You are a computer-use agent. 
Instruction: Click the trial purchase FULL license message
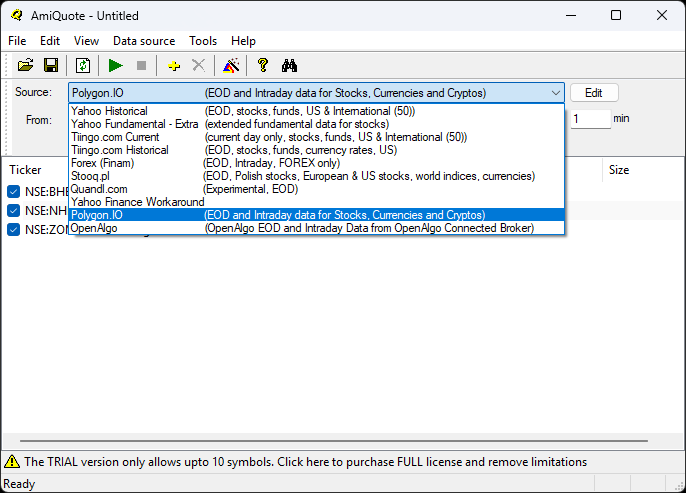click(x=305, y=462)
